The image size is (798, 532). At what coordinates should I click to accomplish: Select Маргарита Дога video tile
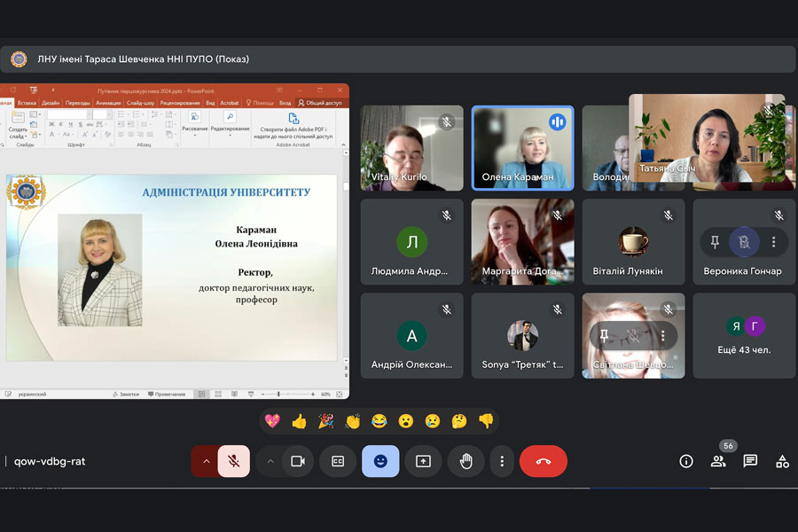(522, 242)
